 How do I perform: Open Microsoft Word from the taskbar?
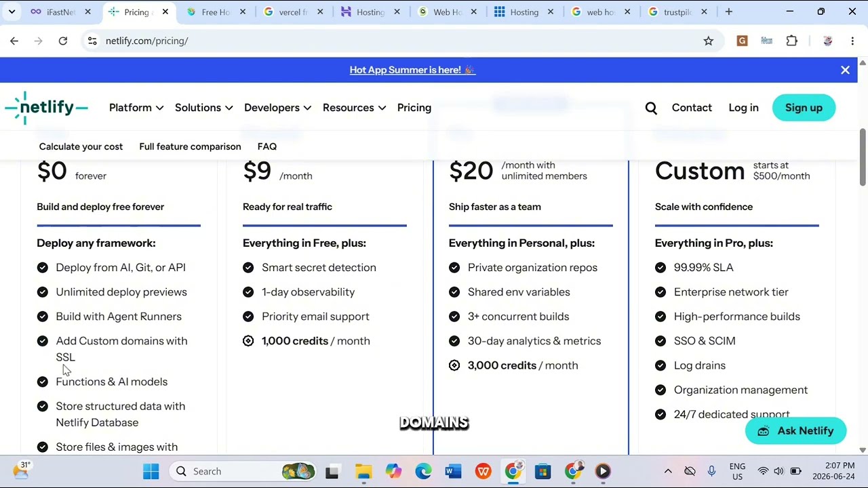453,471
